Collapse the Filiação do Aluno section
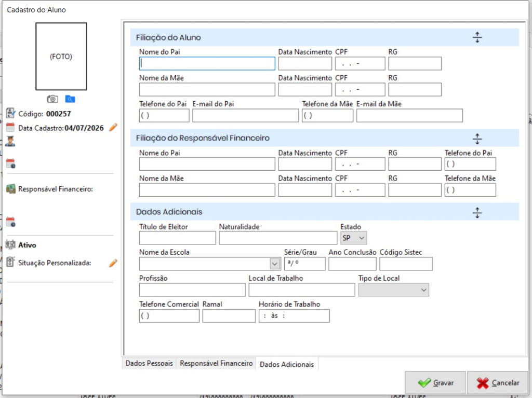 [x=477, y=37]
